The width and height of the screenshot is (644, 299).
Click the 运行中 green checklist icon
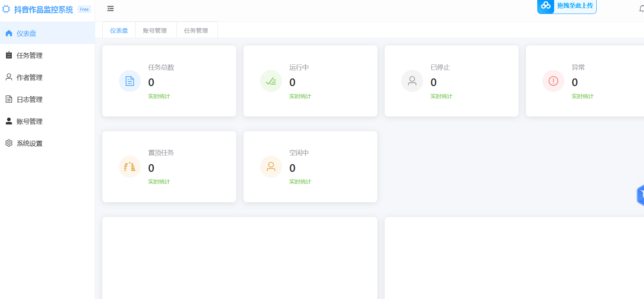click(x=271, y=81)
